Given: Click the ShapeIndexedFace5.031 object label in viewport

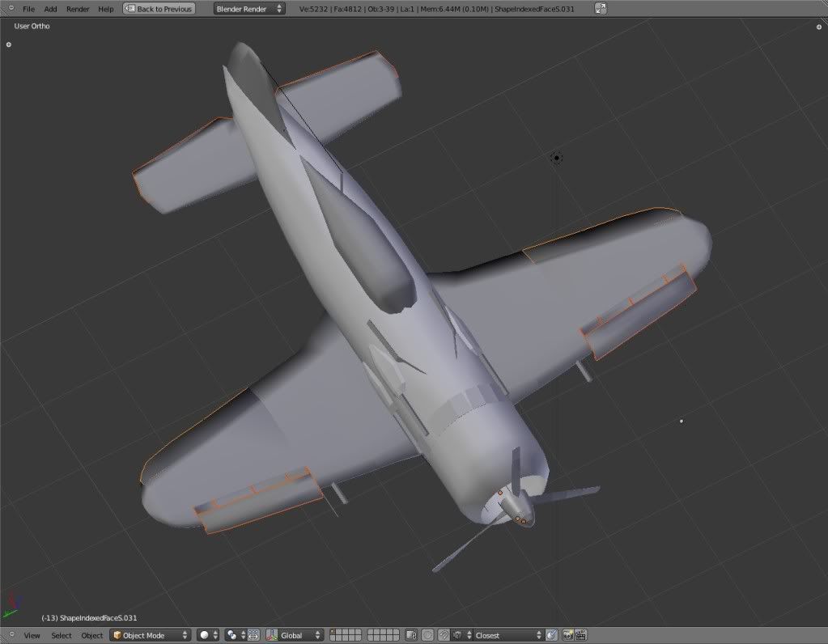Looking at the screenshot, I should [x=89, y=617].
